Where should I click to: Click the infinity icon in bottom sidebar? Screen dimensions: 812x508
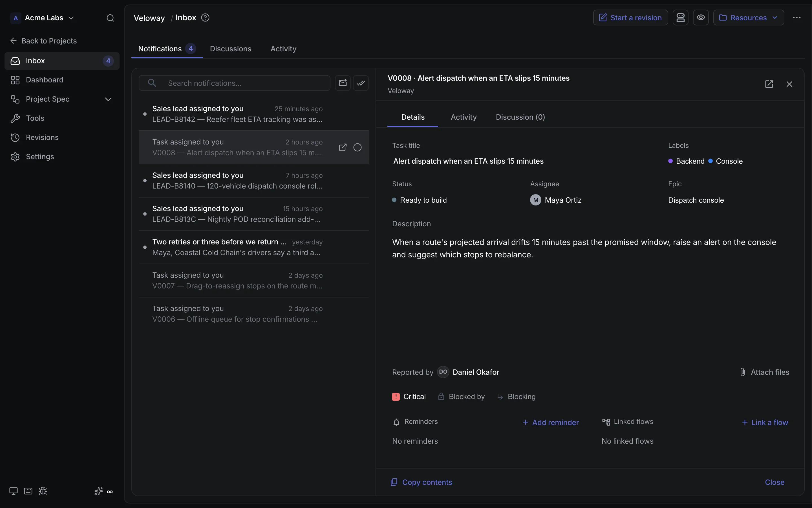tap(110, 492)
